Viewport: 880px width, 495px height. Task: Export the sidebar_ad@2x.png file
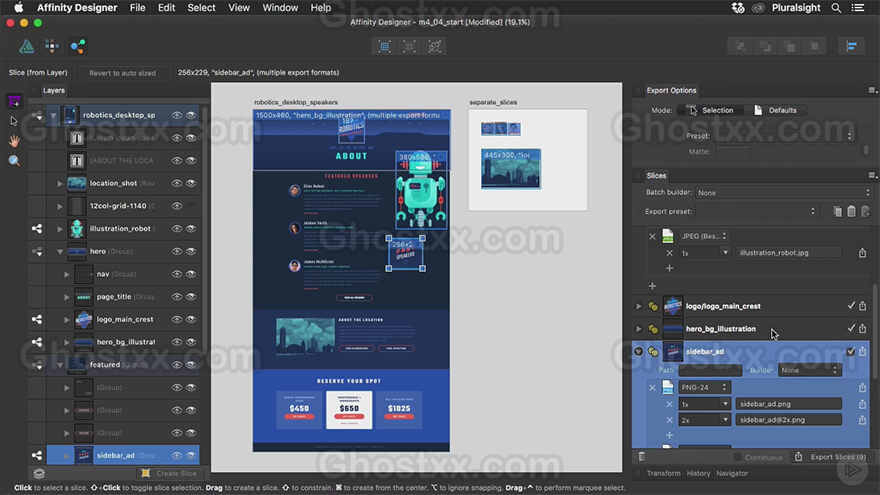(862, 419)
